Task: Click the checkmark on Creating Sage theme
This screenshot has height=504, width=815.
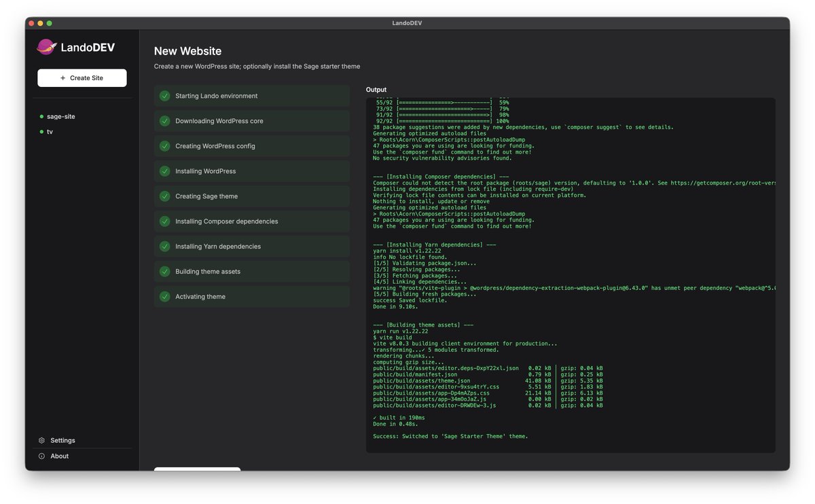Action: click(x=164, y=196)
